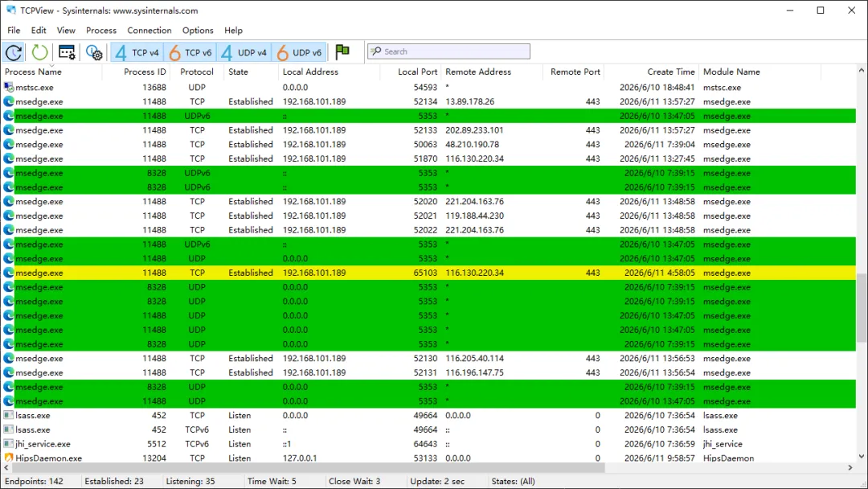Screen dimensions: 868x489
Task: Open the Help menu
Action: (x=233, y=31)
